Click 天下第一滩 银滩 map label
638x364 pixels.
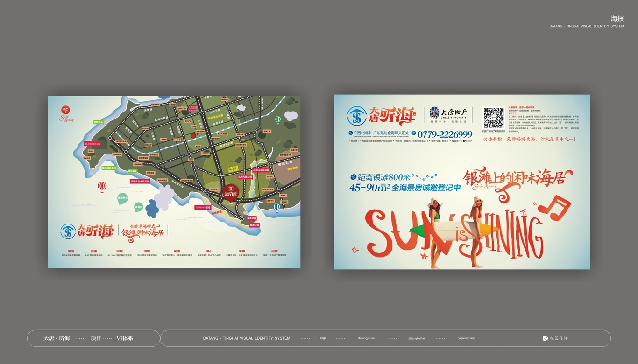click(203, 207)
